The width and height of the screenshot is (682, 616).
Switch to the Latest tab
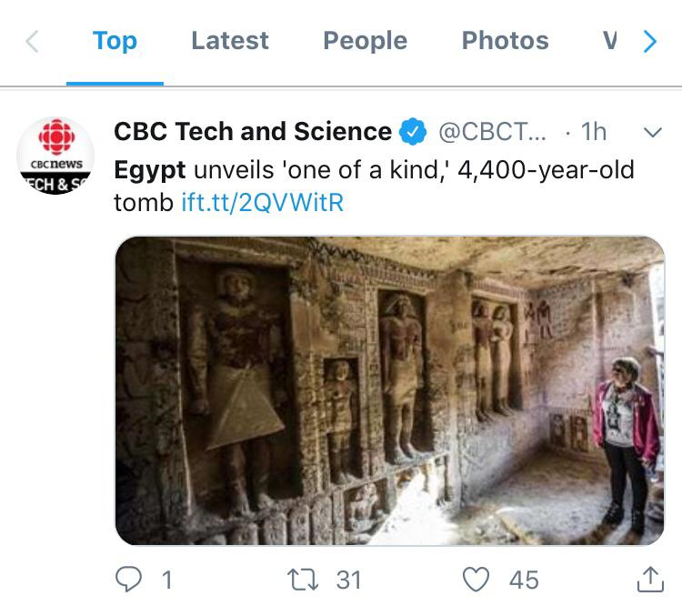point(230,41)
